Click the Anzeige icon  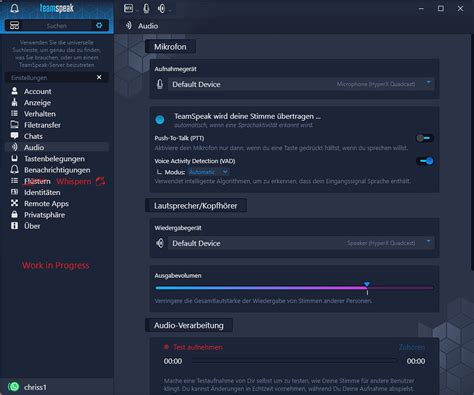tap(14, 102)
